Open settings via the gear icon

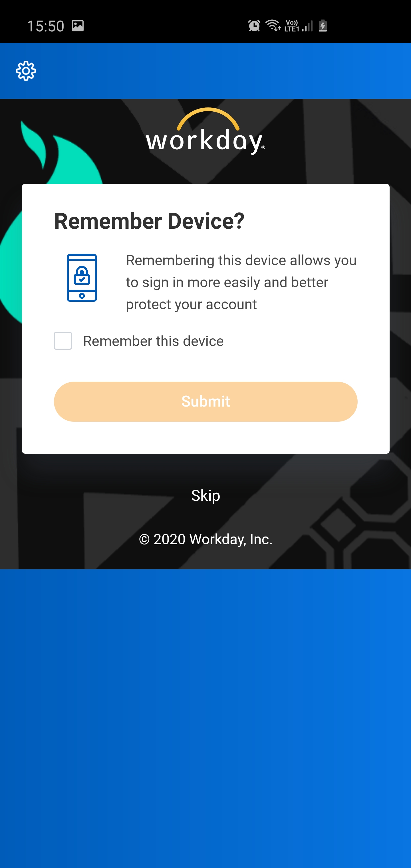point(26,71)
